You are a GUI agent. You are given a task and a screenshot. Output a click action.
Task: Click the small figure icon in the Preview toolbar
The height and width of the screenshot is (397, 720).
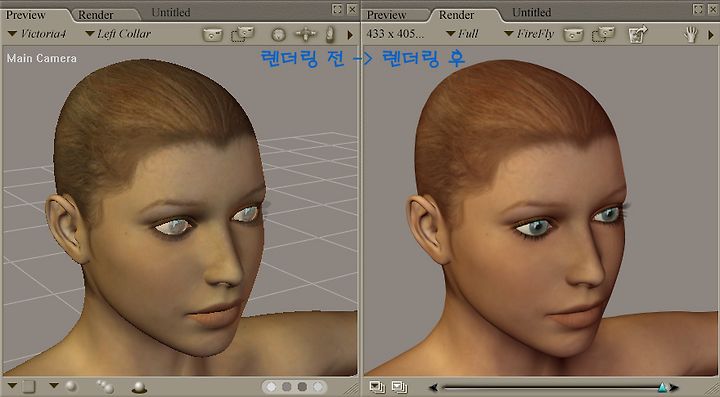[330, 34]
